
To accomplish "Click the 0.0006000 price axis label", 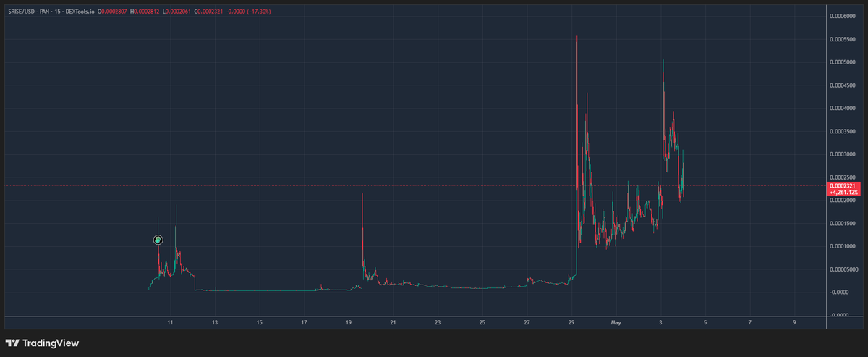I will click(843, 16).
